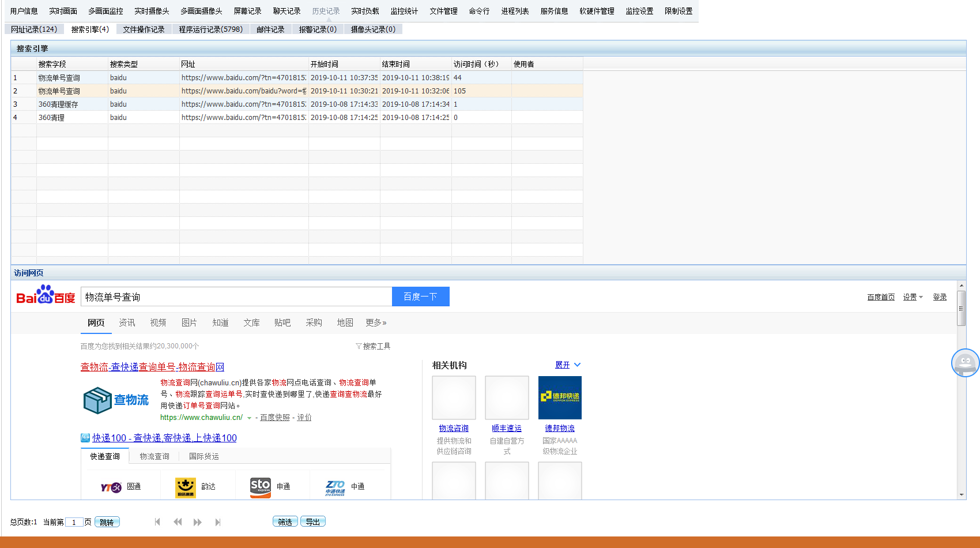The width and height of the screenshot is (980, 548).
Task: Open the 实时画面 menu
Action: 63,11
